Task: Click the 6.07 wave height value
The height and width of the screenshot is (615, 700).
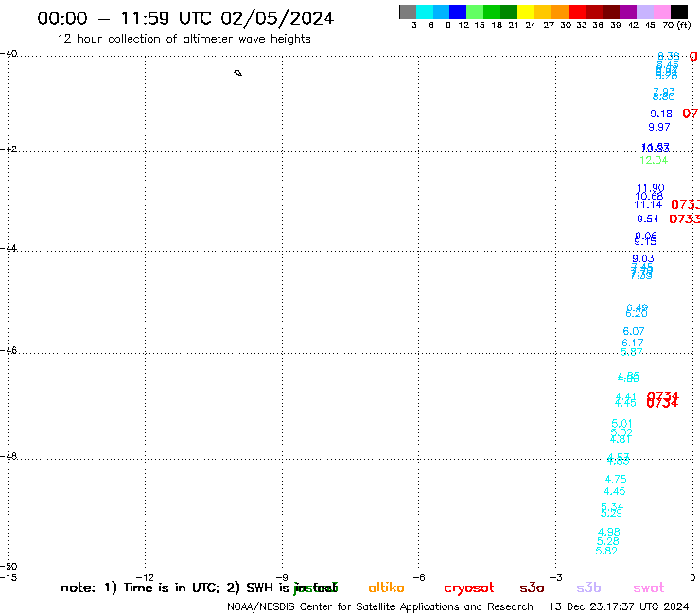Action: click(x=634, y=331)
